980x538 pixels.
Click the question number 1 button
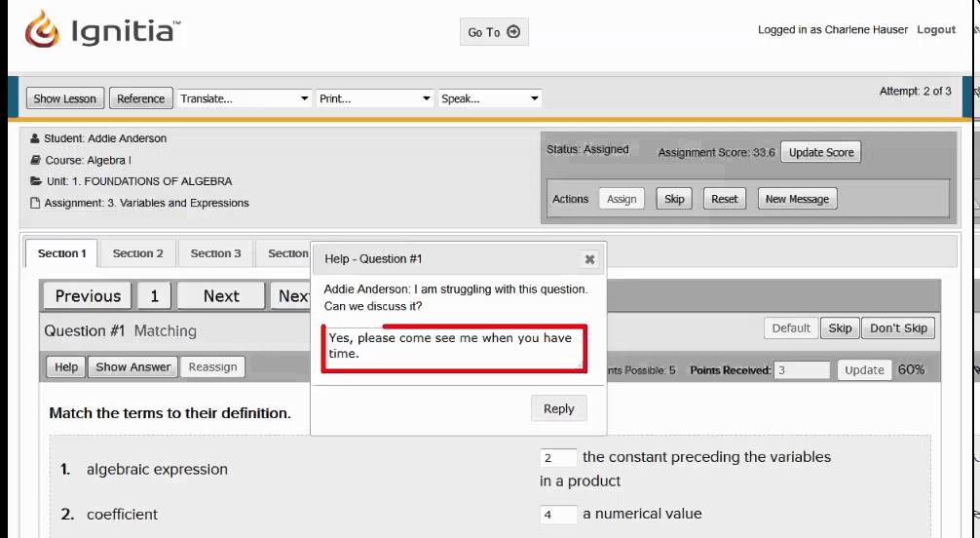pyautogui.click(x=154, y=296)
